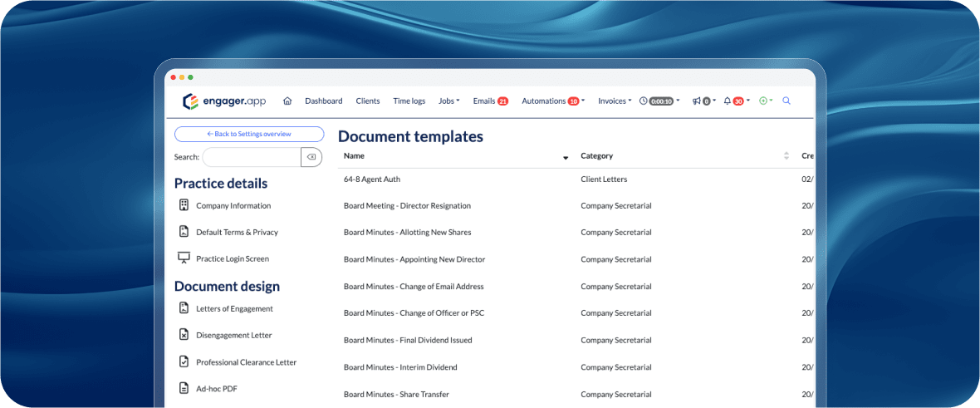Expand the Invoices dropdown menu
This screenshot has width=980, height=408.
[x=615, y=101]
